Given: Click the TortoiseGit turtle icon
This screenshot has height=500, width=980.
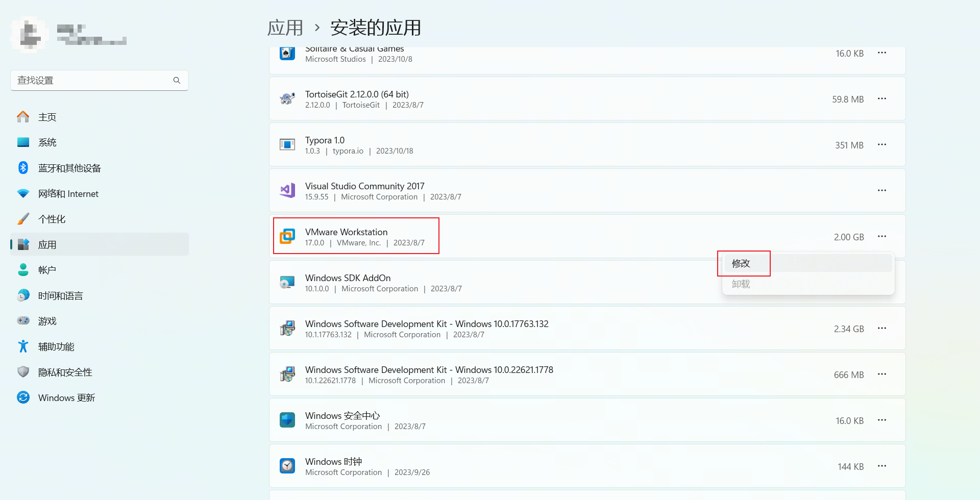Looking at the screenshot, I should pos(287,98).
